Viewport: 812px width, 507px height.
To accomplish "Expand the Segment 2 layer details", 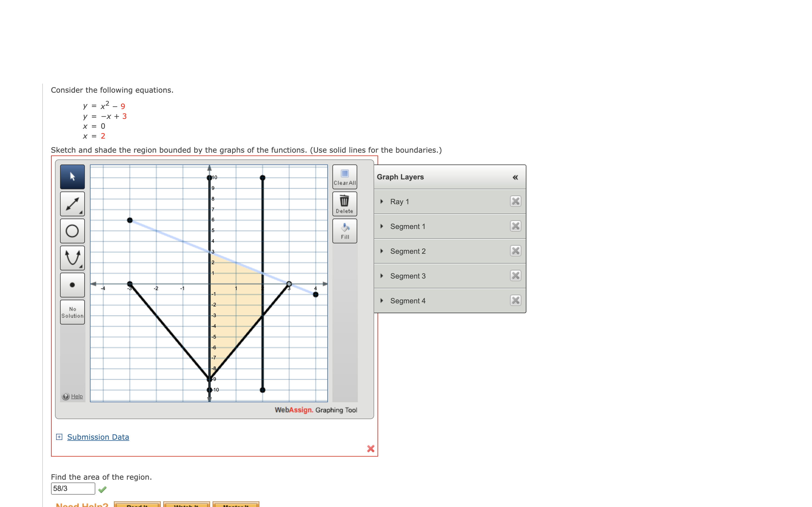I will click(x=382, y=251).
